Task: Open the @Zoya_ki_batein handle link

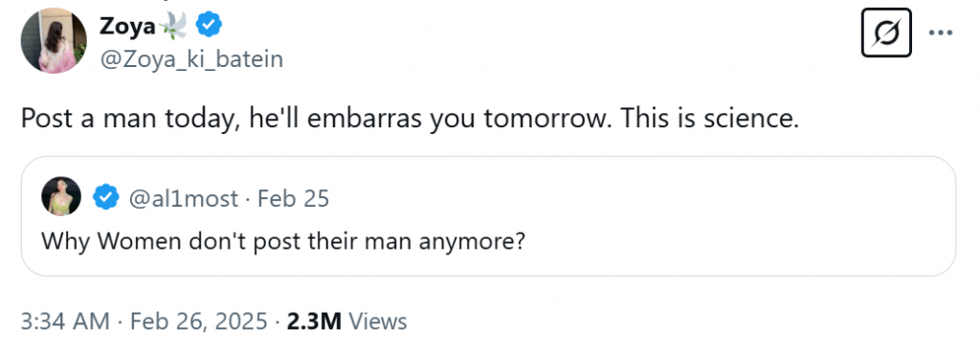Action: (x=191, y=59)
